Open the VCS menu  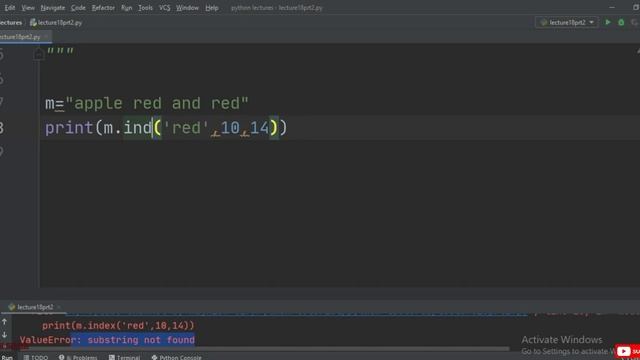coord(164,8)
